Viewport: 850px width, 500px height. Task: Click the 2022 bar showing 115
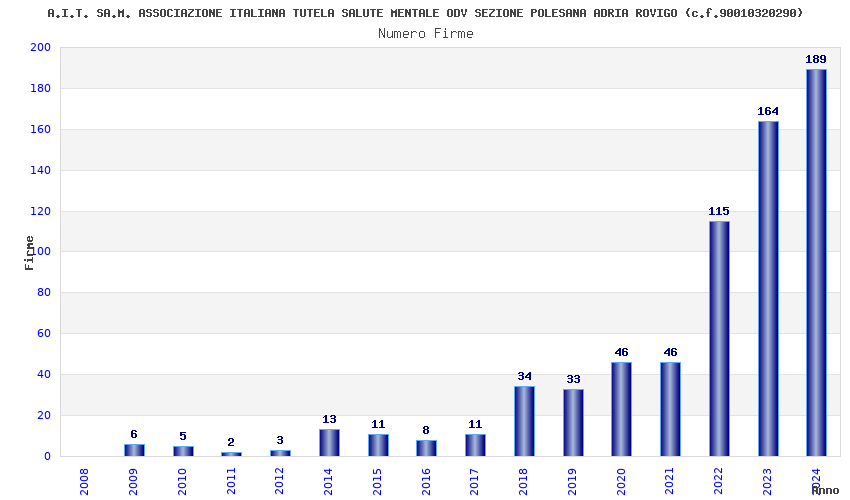tap(719, 338)
